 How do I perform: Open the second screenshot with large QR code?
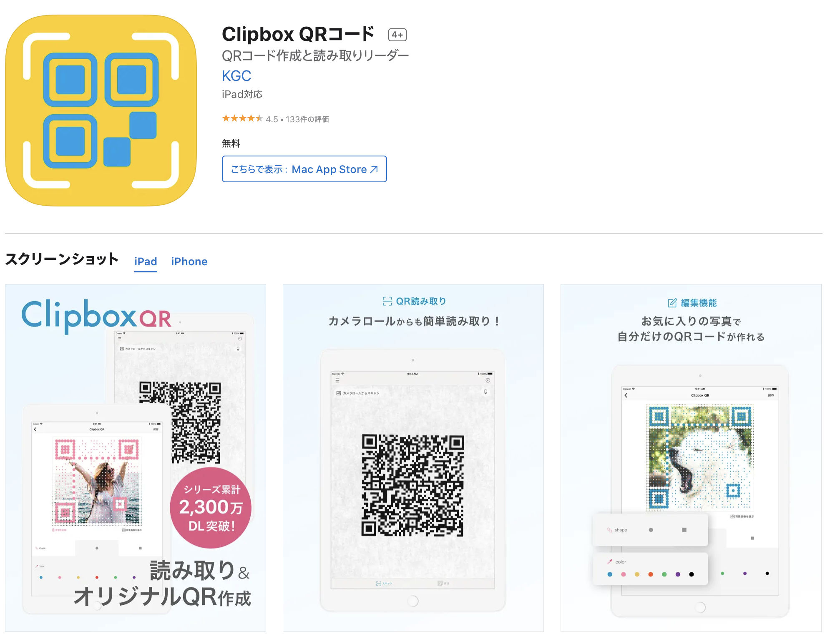click(413, 458)
